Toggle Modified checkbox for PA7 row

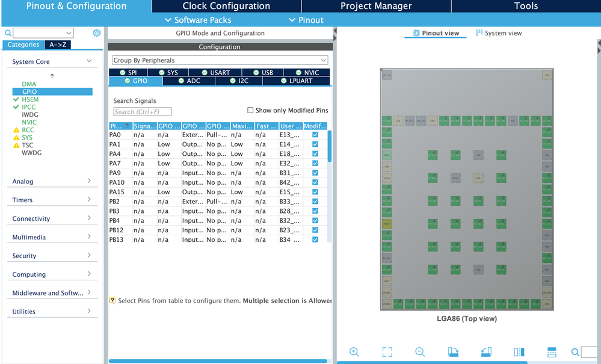pyautogui.click(x=315, y=163)
